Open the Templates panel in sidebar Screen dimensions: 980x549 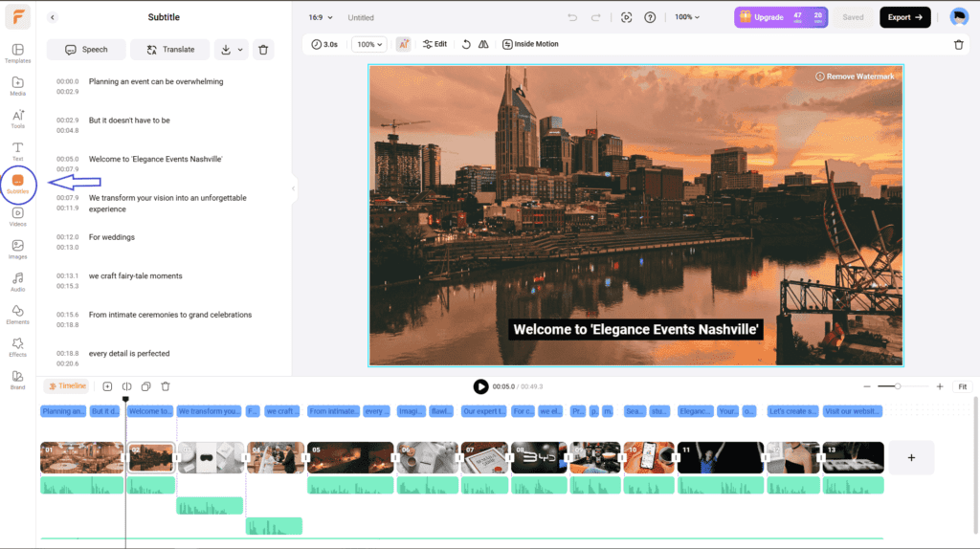[17, 54]
